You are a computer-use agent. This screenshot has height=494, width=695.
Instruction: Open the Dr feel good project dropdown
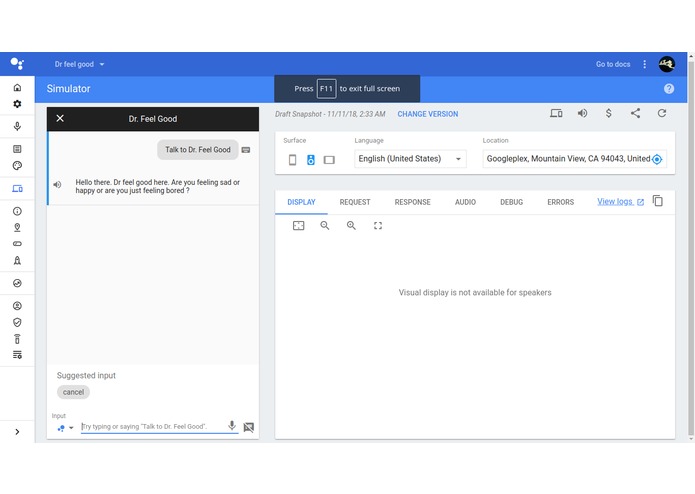tap(80, 64)
